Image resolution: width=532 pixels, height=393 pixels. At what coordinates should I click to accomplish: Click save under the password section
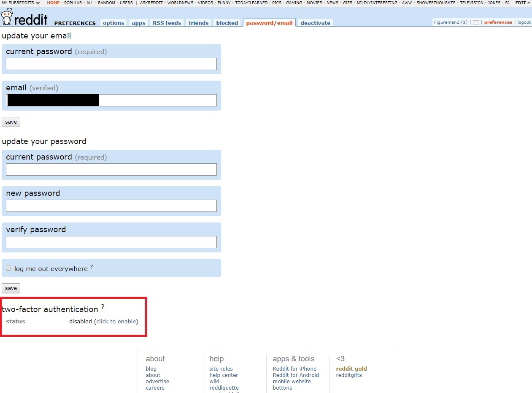(11, 288)
